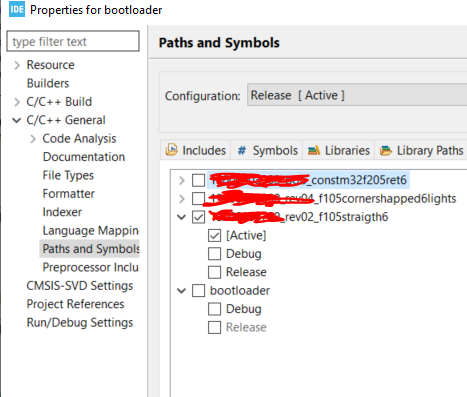Collapse the C/C++ General category

click(x=17, y=120)
